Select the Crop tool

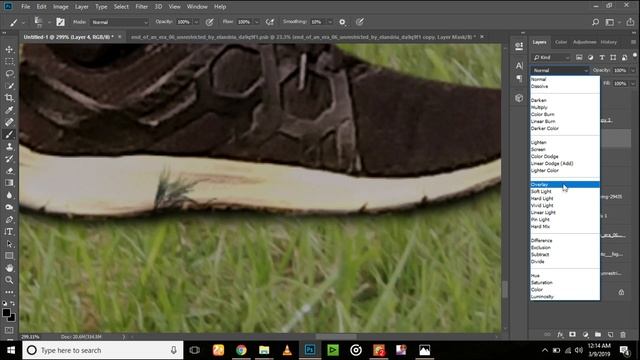9,98
